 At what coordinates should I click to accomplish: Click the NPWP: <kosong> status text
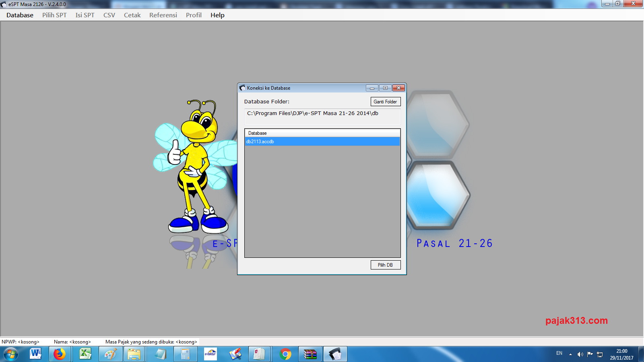coord(21,342)
